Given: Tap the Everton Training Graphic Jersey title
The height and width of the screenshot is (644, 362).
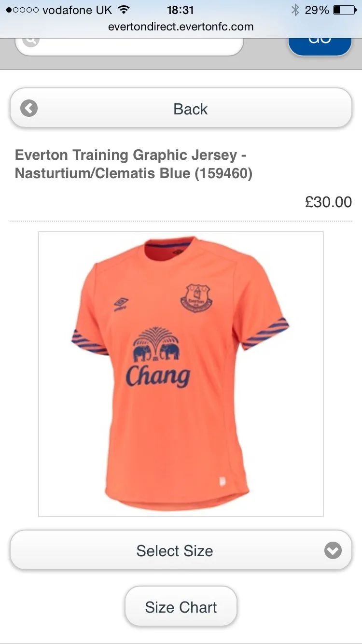Looking at the screenshot, I should [x=134, y=164].
